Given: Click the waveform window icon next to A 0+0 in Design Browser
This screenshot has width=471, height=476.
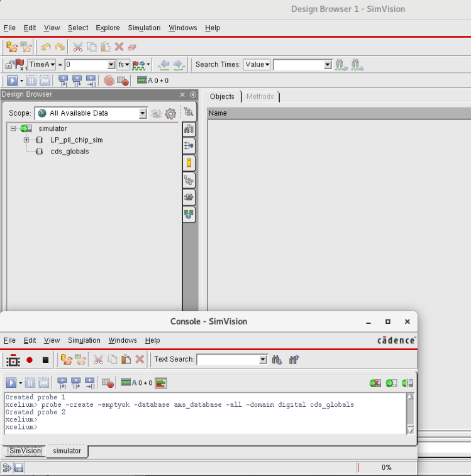Looking at the screenshot, I should tap(142, 80).
